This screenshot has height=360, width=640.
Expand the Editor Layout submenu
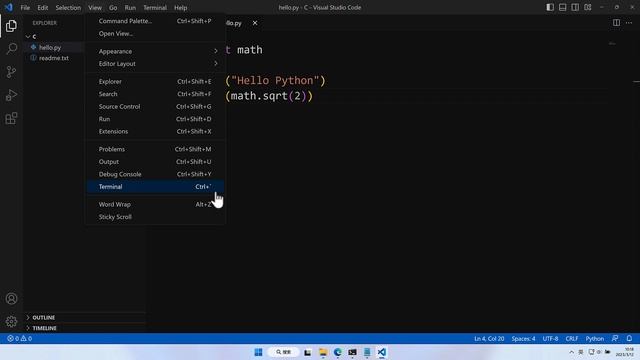pyautogui.click(x=155, y=64)
